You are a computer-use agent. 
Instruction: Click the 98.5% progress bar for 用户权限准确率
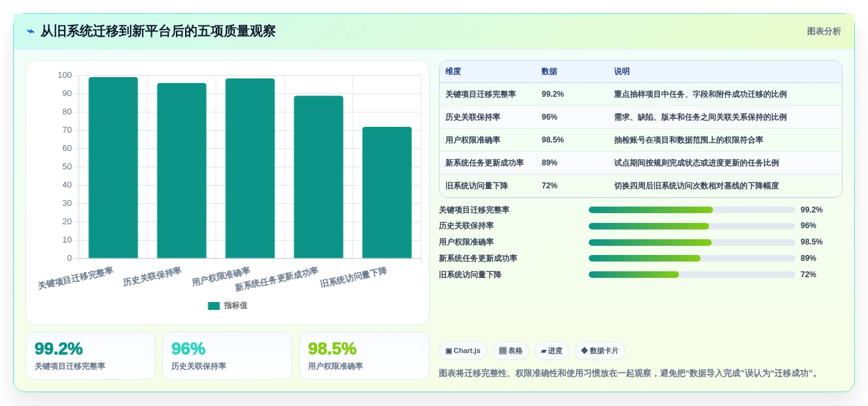coord(692,243)
